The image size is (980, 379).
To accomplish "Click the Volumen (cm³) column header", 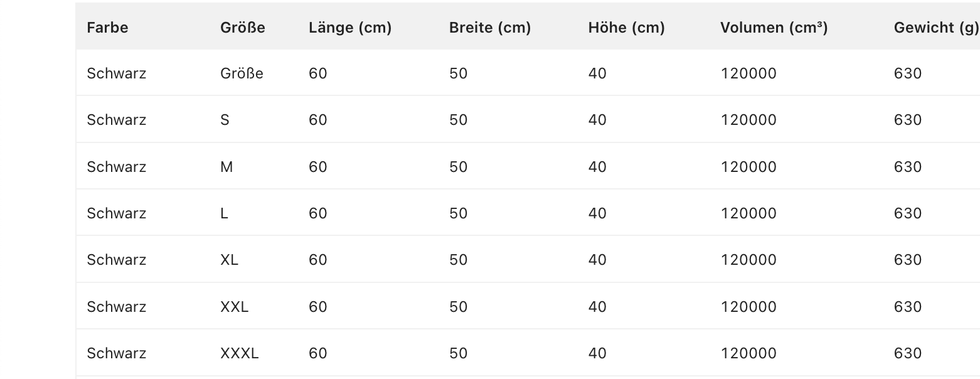I will [x=774, y=28].
